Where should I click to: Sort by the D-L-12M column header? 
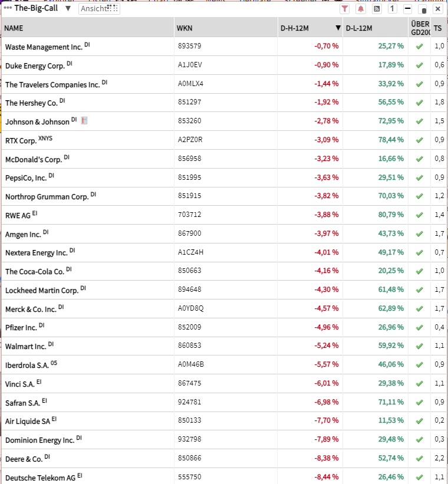359,28
